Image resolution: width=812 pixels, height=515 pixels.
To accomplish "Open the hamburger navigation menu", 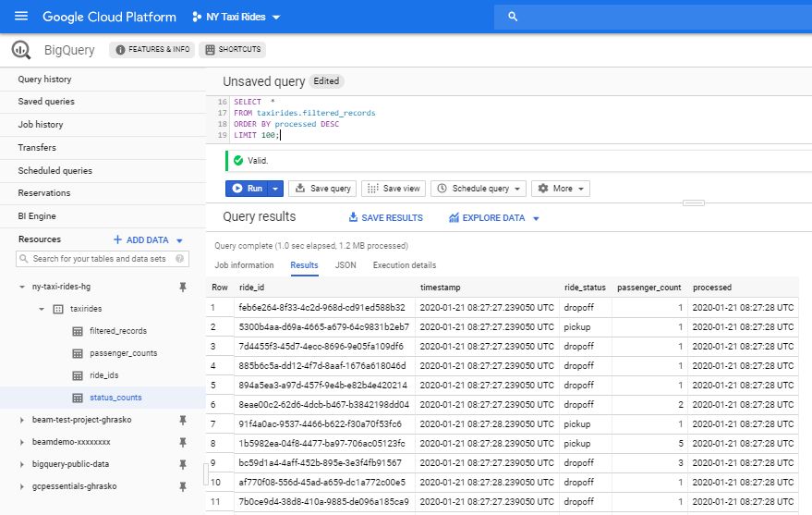I will tap(21, 16).
